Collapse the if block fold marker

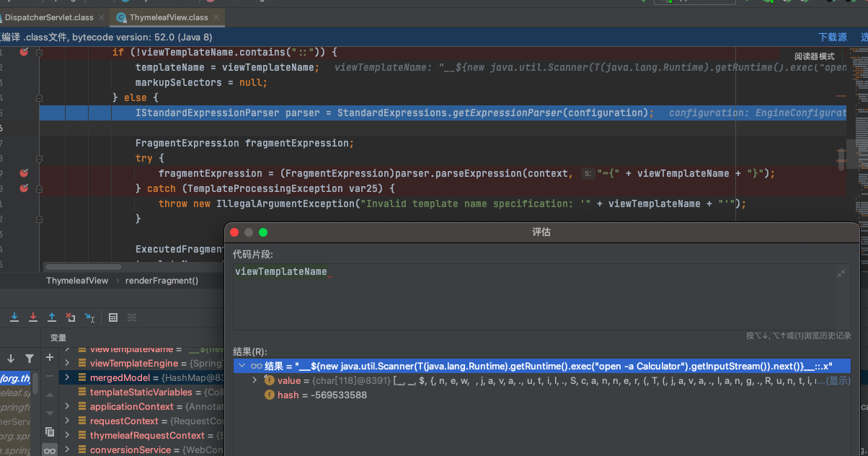click(40, 52)
